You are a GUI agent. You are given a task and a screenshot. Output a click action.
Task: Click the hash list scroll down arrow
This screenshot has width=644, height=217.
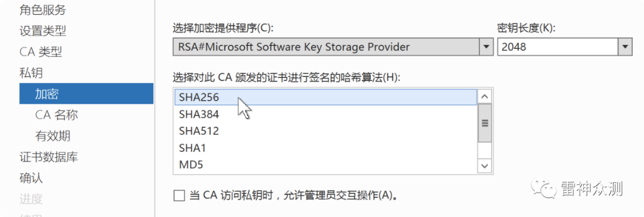[485, 166]
